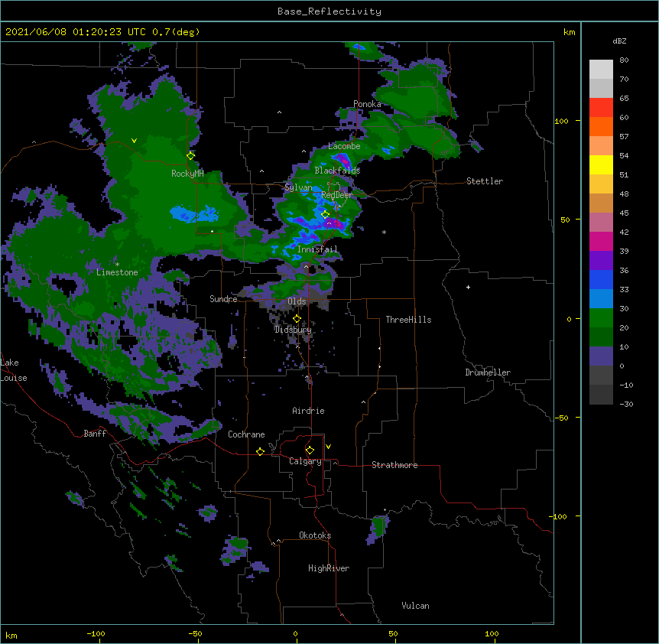This screenshot has height=644, width=659.
Task: Click the white asterisk above Limestone
Action: [x=117, y=265]
